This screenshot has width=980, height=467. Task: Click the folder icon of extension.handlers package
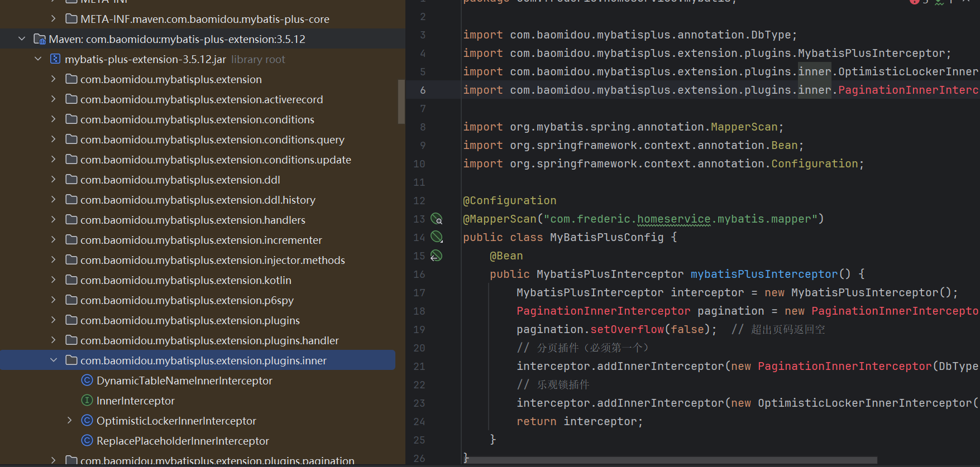(x=71, y=220)
